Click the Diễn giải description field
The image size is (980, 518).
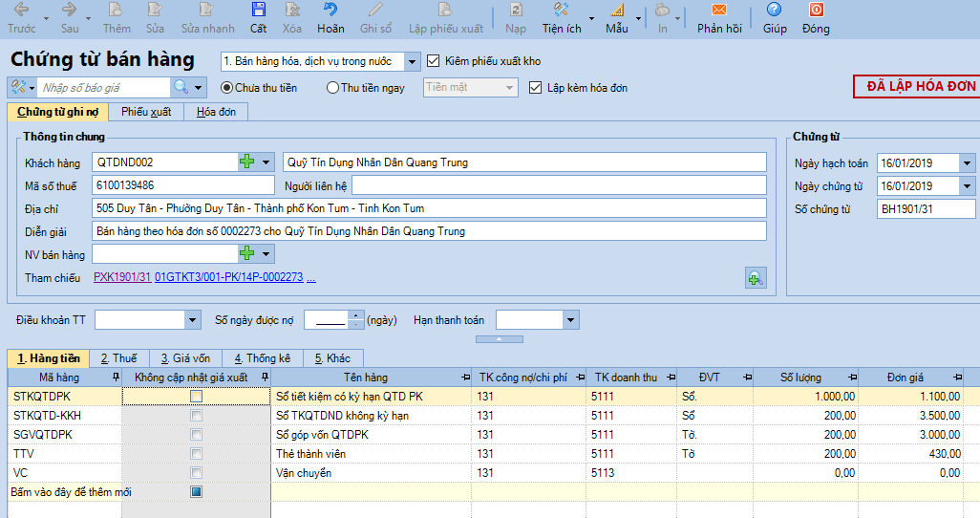429,231
